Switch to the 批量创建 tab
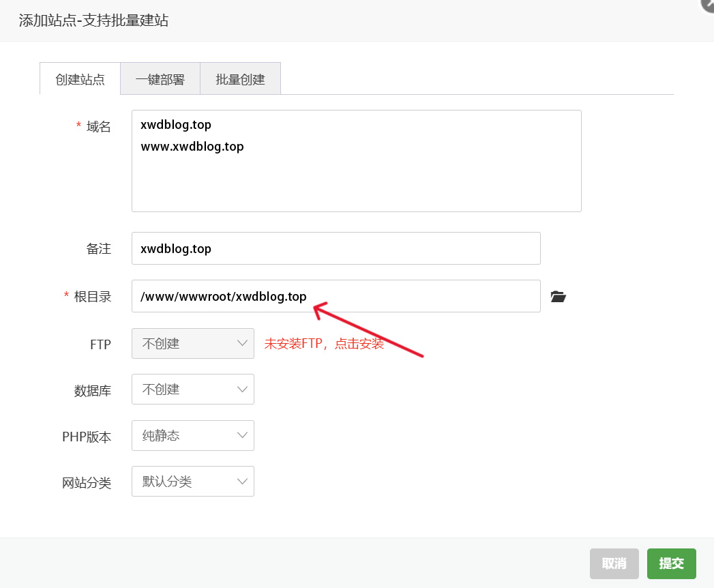 tap(240, 79)
